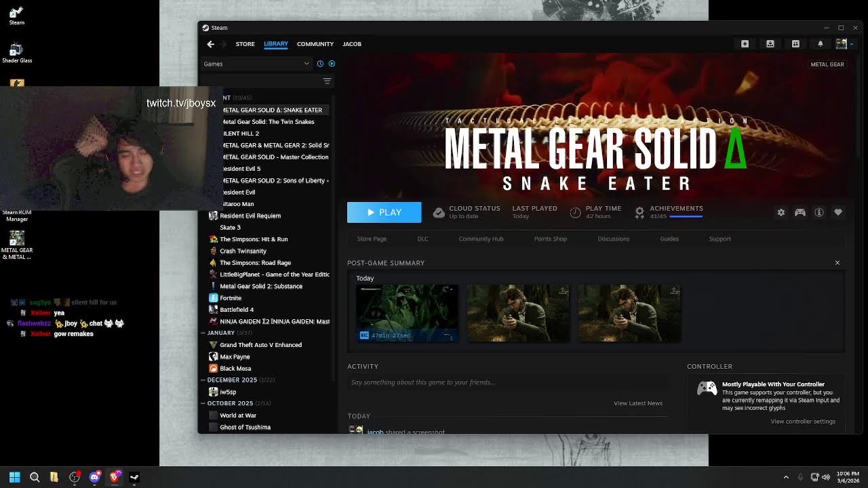Open the Steam collections grid icon
This screenshot has height=488, width=868.
[795, 44]
